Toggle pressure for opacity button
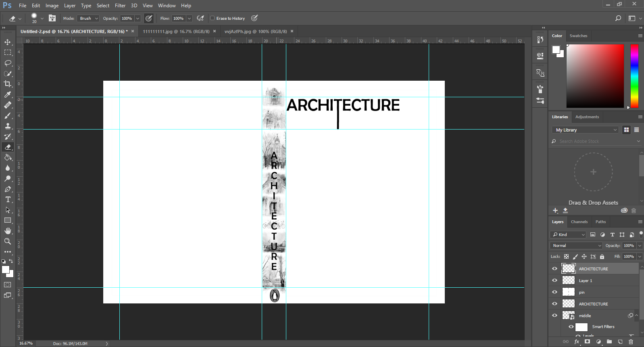 [149, 18]
